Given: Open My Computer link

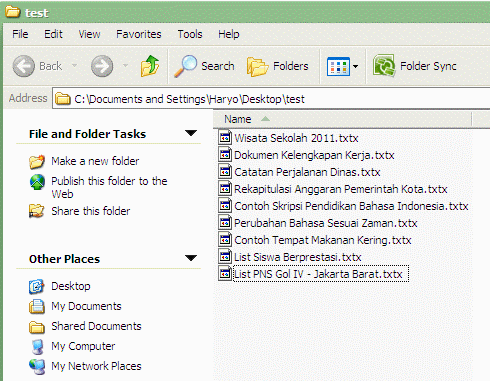Looking at the screenshot, I should [x=83, y=346].
